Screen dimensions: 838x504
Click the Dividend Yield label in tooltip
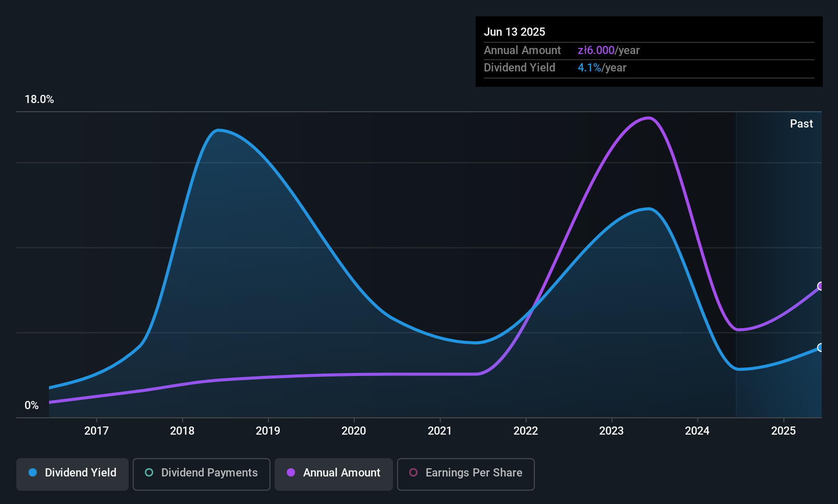tap(520, 68)
